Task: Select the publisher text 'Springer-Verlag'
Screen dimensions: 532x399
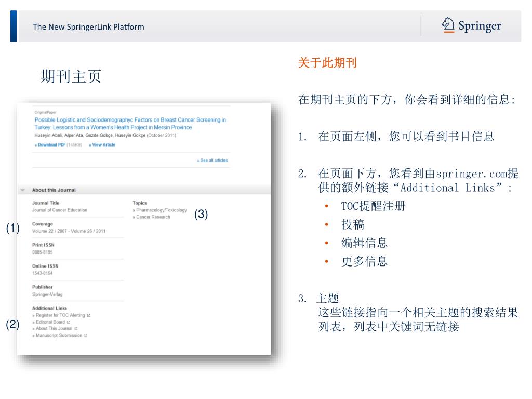Action: (x=47, y=295)
